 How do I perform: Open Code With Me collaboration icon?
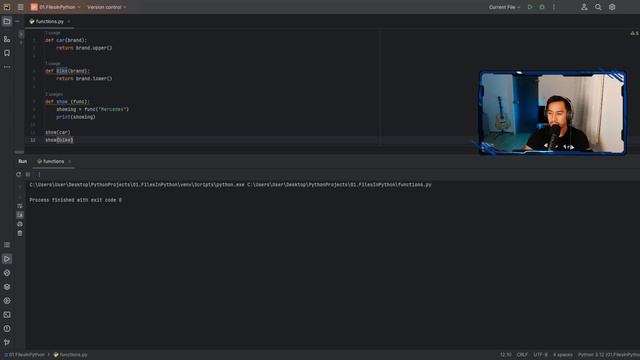584,7
